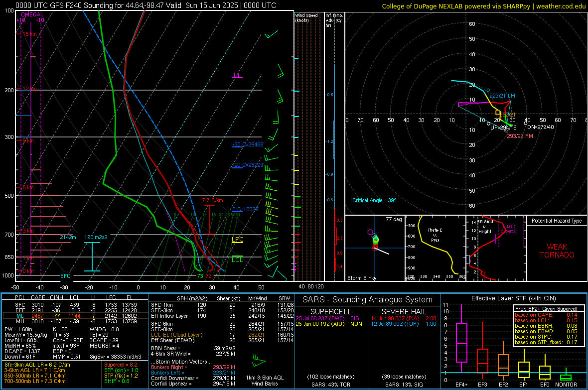Open the Storm Slinky inset panel
The height and width of the screenshot is (390, 588).
[375, 248]
